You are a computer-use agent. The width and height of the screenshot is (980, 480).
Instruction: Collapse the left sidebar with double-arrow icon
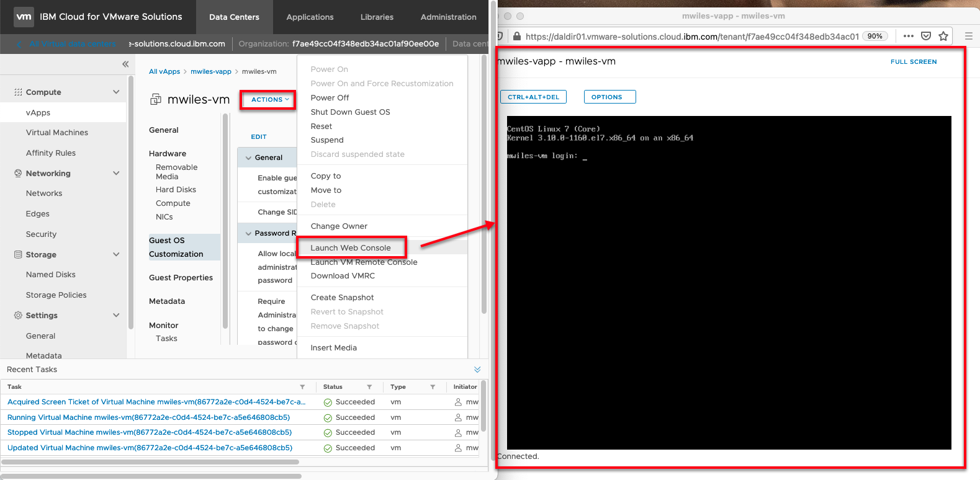[125, 64]
